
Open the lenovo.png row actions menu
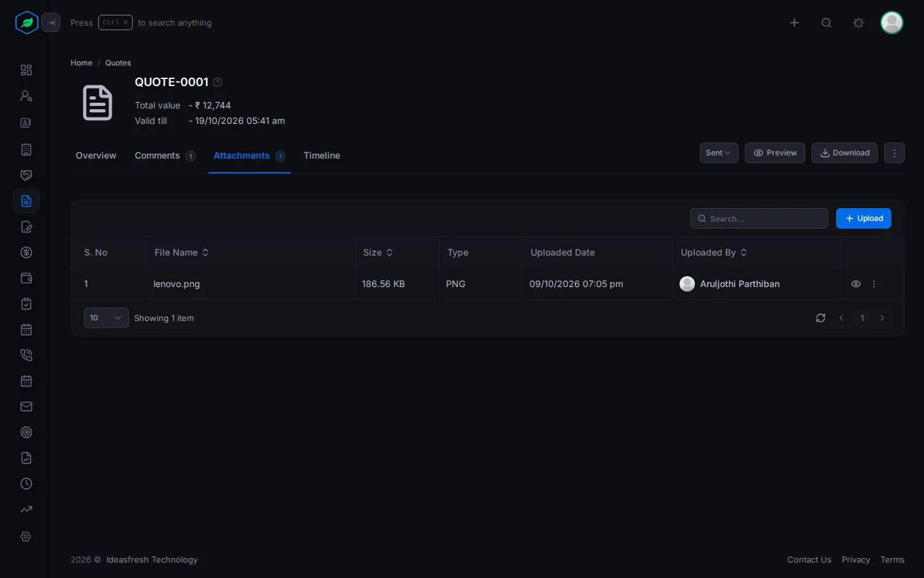click(874, 284)
